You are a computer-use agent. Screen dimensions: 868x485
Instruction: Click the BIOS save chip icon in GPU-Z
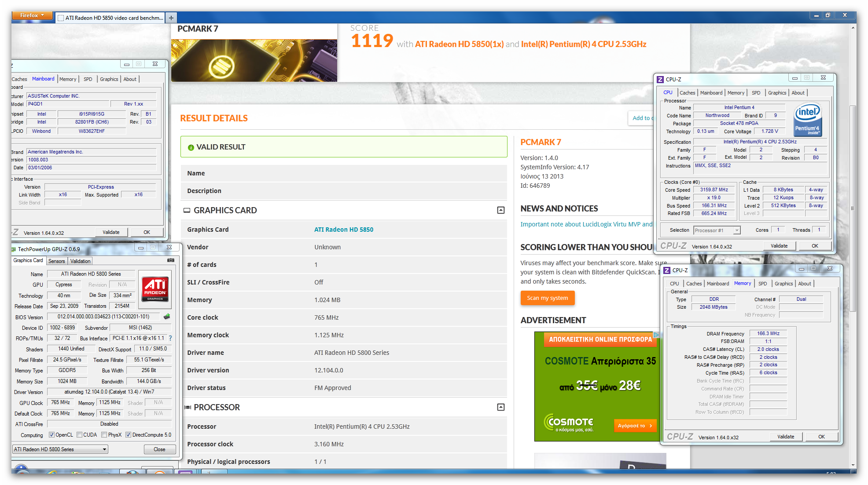(167, 316)
